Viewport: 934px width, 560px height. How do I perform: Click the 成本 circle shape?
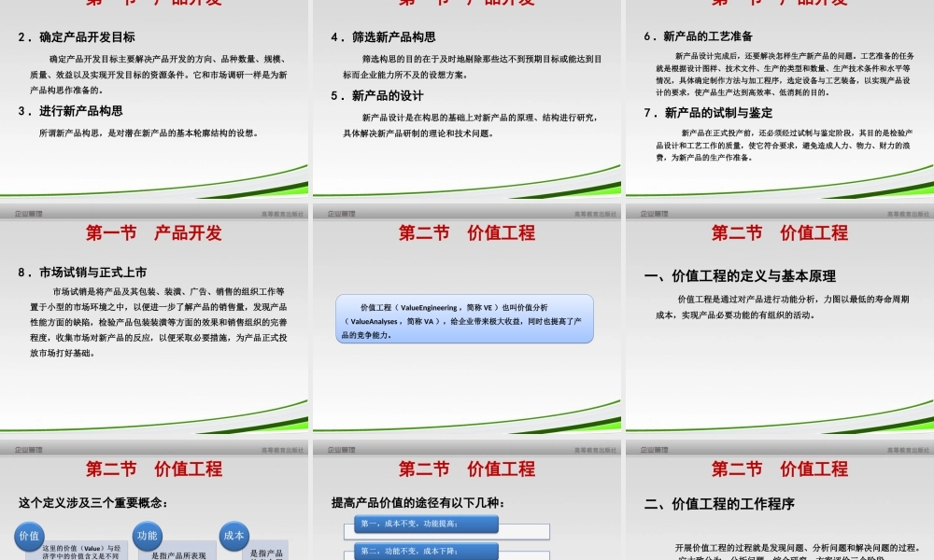[x=235, y=537]
